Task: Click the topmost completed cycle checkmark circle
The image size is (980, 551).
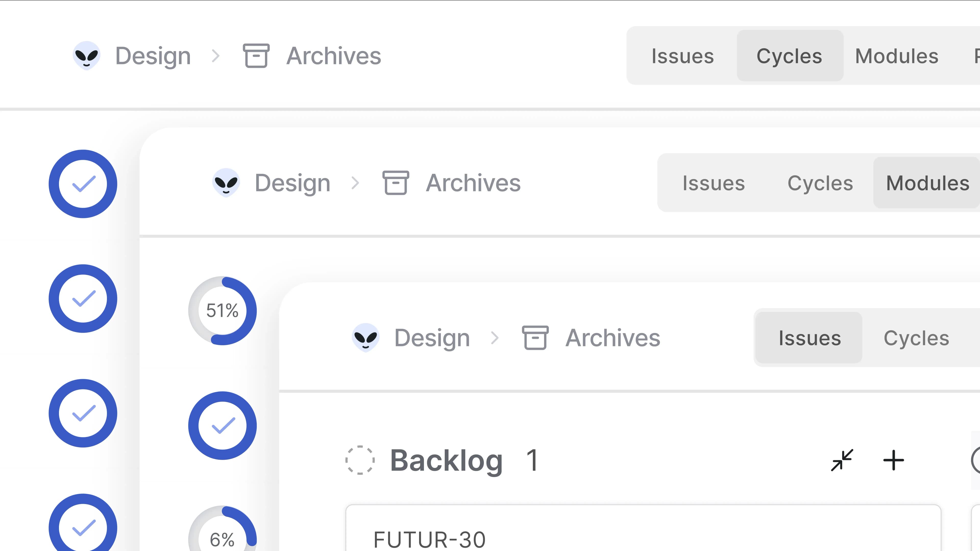Action: coord(83,184)
